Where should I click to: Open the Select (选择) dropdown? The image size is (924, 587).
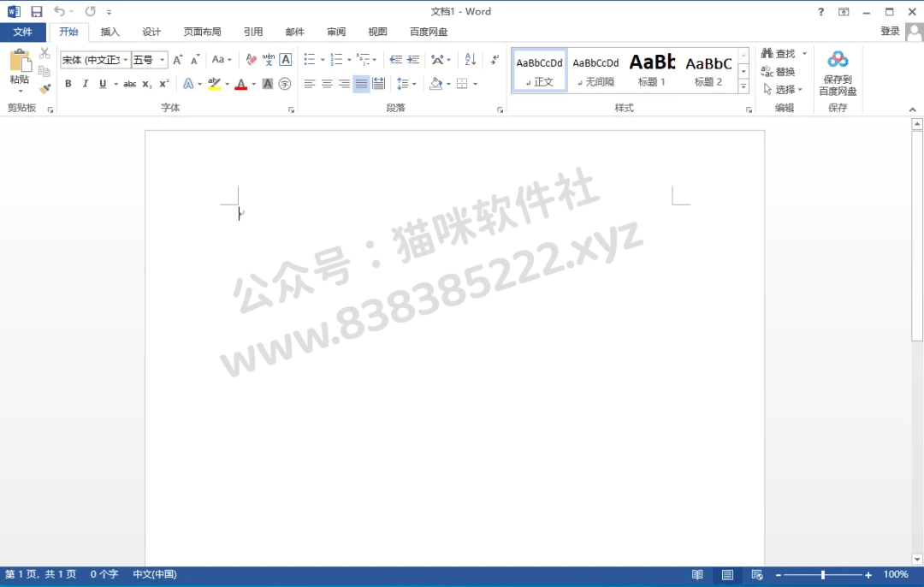(x=783, y=89)
